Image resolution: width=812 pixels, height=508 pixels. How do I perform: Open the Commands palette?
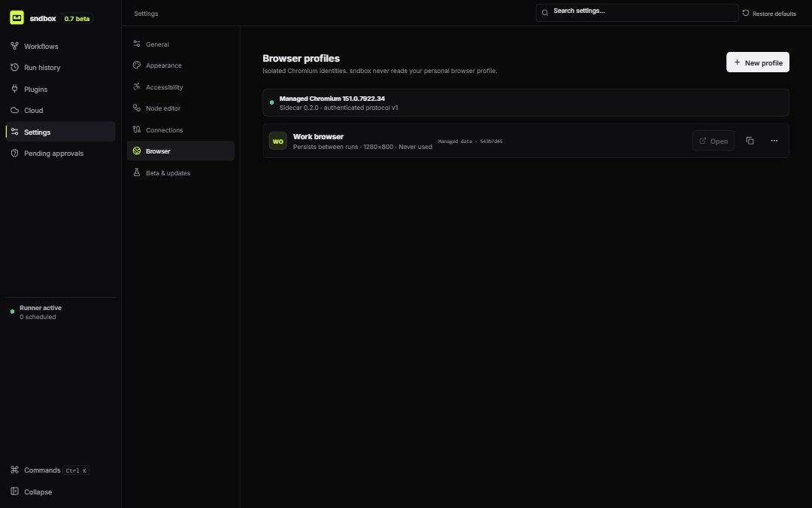60,470
